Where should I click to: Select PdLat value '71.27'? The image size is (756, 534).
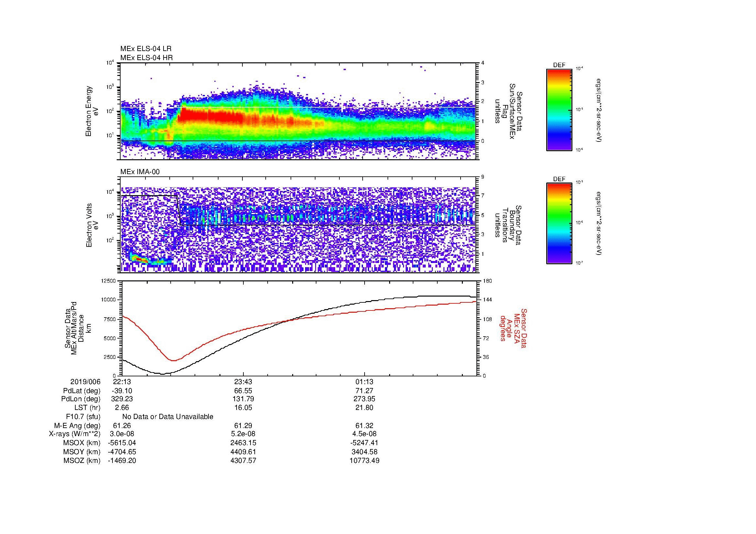click(365, 391)
